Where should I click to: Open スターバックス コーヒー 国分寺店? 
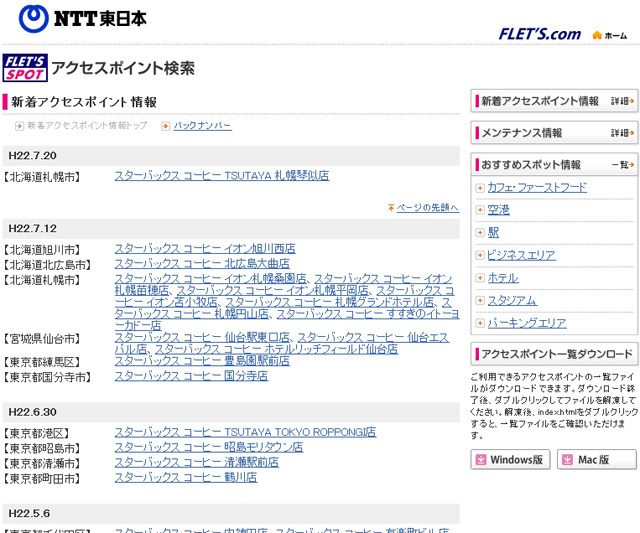[x=191, y=376]
